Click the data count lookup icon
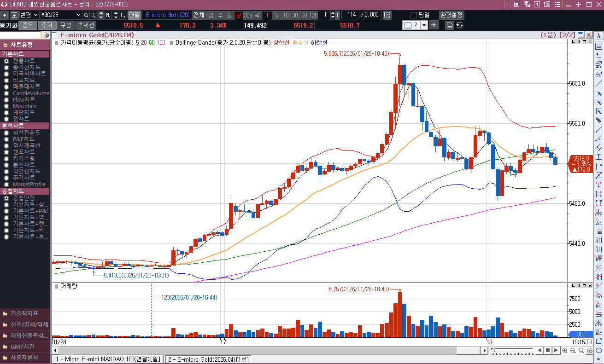 [x=387, y=15]
